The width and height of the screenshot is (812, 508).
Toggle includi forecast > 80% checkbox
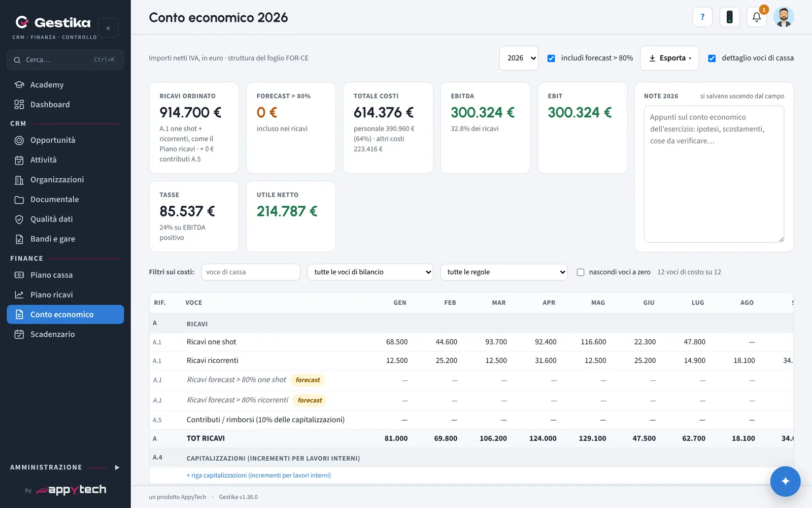tap(551, 58)
